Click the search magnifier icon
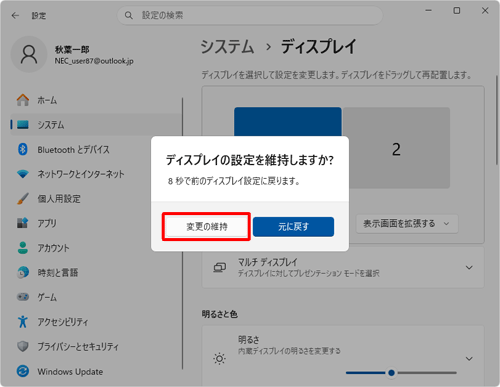 click(x=129, y=15)
